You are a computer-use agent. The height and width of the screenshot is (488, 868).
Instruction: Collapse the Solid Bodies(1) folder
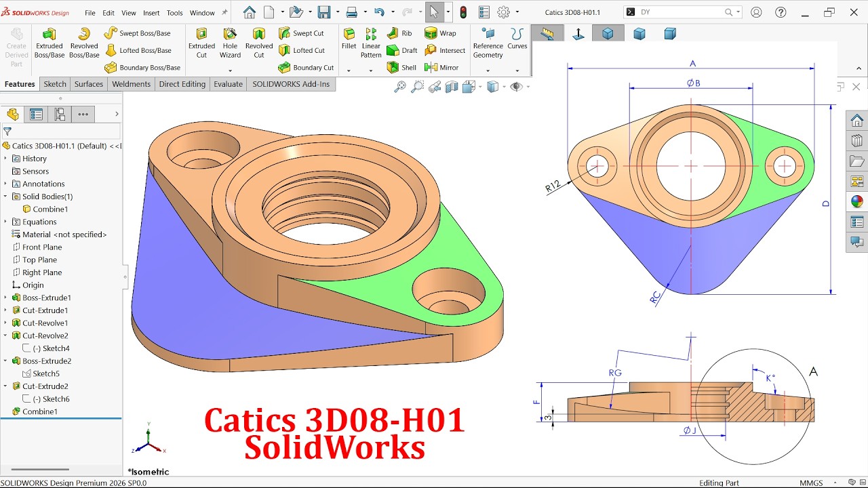(5, 197)
